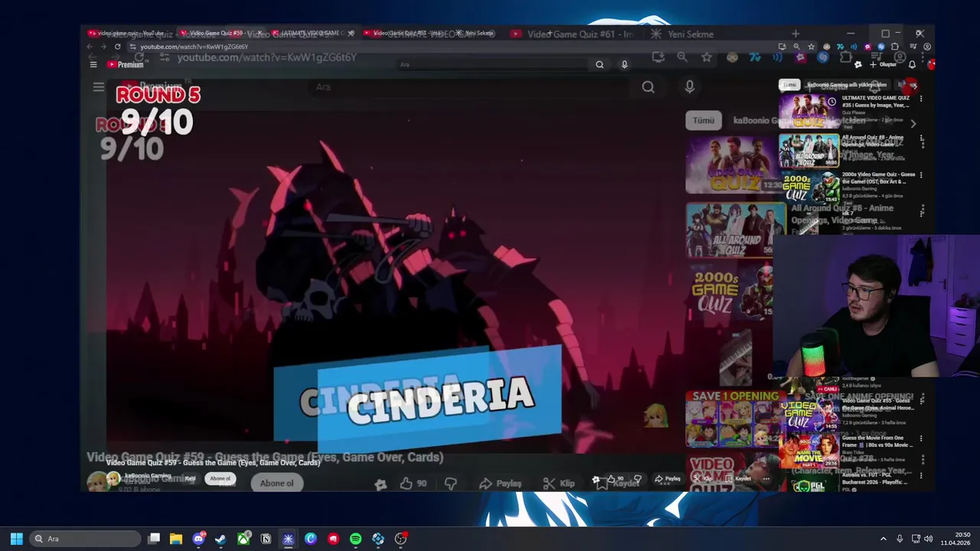Filter by 'kaBoonio Gaming adlı yükleyiciden' chip

coord(846,85)
